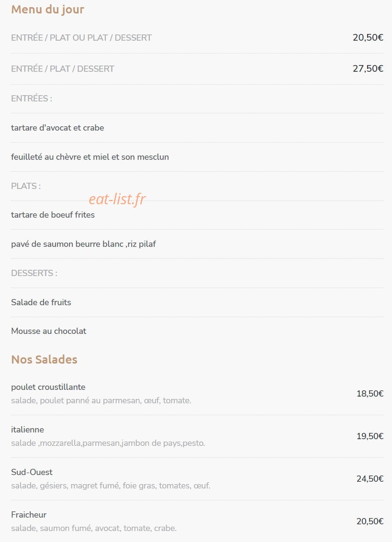Click the Nos Salades heading
392x542 pixels.
point(45,359)
